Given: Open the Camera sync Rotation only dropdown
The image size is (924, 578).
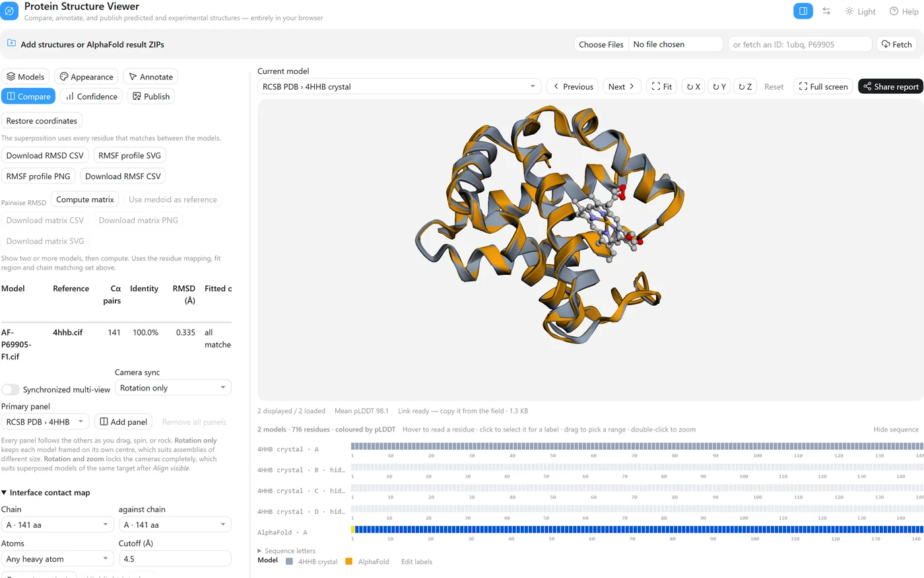Looking at the screenshot, I should point(173,388).
